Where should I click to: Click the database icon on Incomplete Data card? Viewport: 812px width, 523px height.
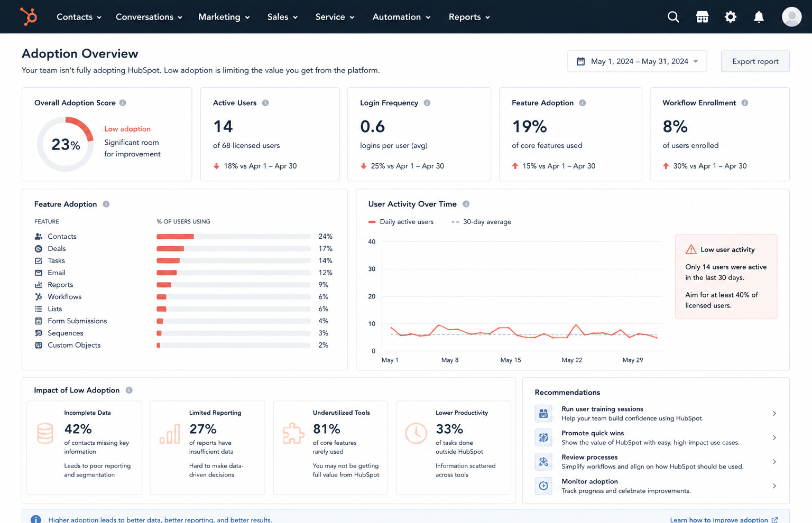click(45, 433)
